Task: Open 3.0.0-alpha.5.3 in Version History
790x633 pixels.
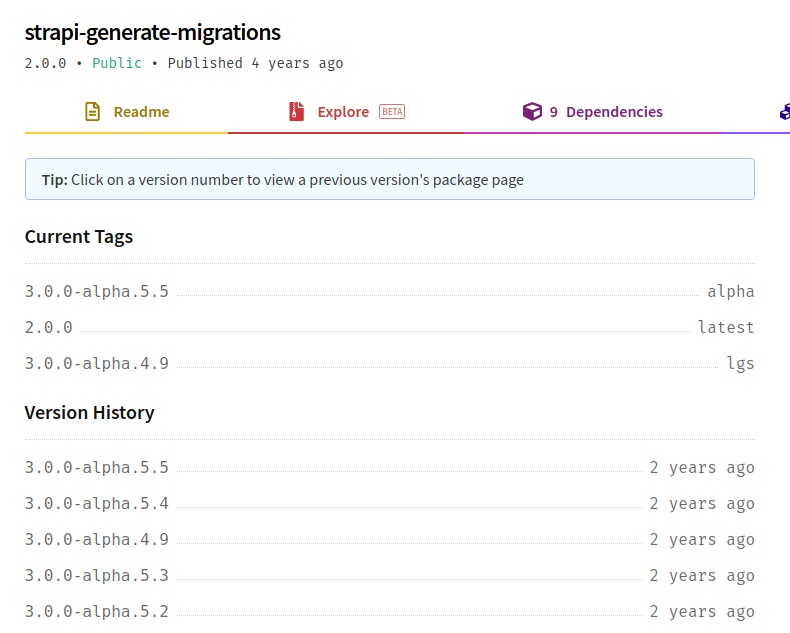Action: pos(97,576)
